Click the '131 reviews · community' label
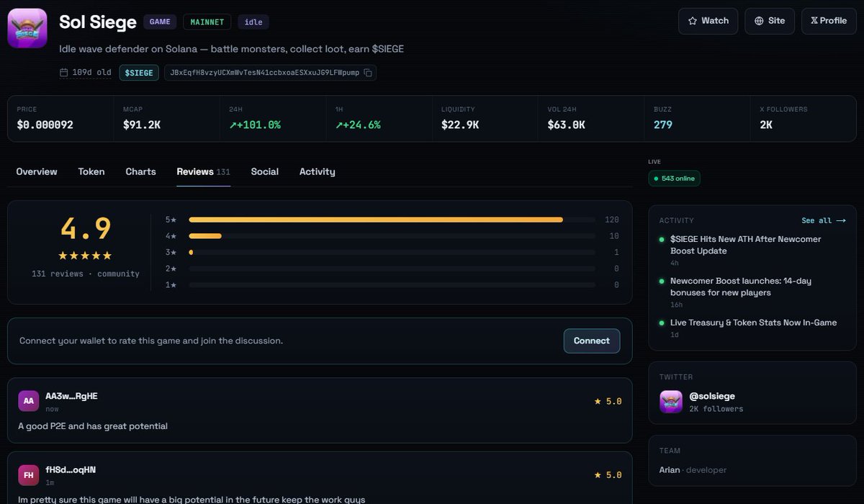This screenshot has height=504, width=864. 86,274
